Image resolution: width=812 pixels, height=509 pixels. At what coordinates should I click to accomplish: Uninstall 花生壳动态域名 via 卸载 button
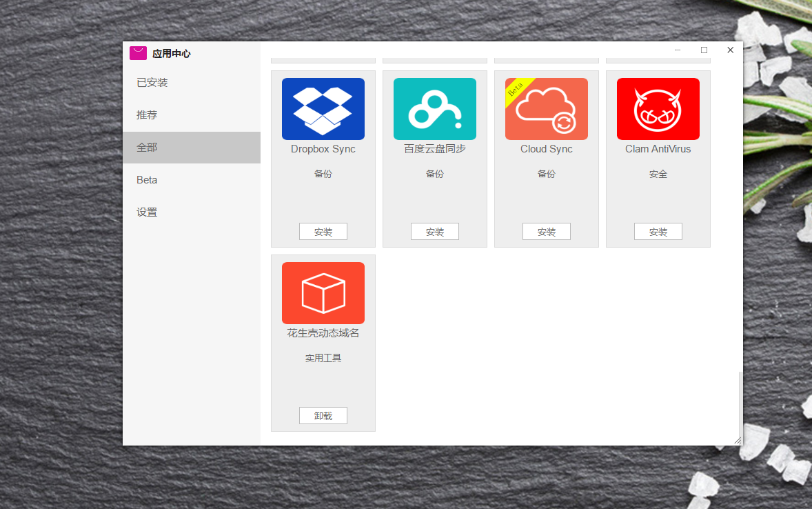(323, 416)
